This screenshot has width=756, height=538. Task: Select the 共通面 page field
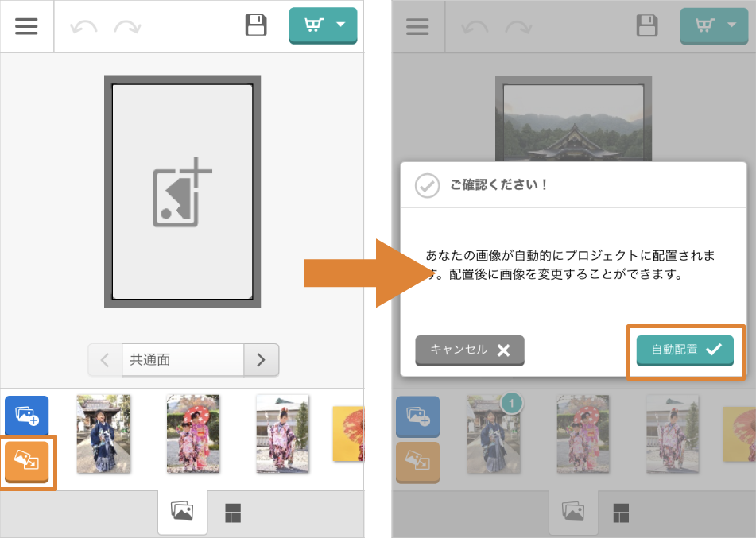coord(183,360)
